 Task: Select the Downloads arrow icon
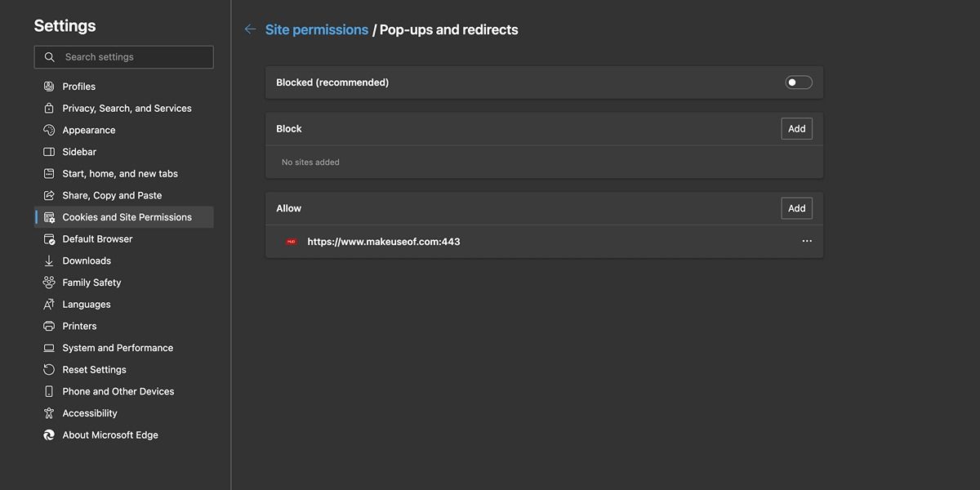point(49,260)
